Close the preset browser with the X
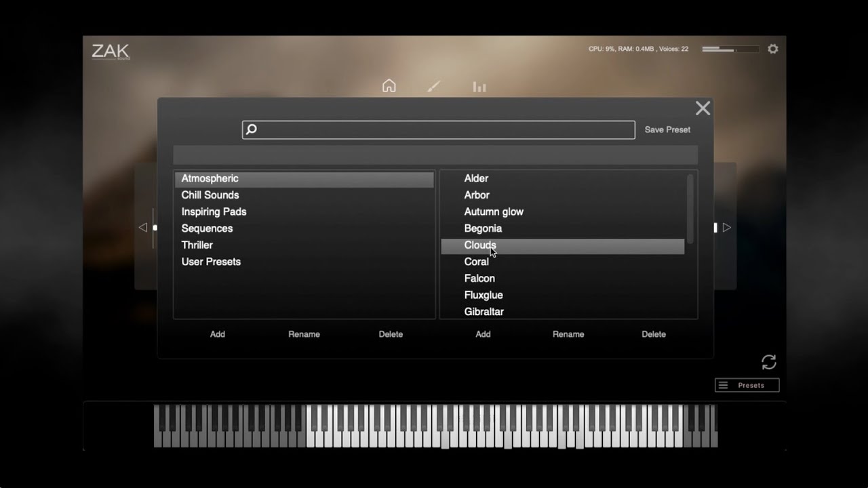This screenshot has width=868, height=488. coord(703,108)
